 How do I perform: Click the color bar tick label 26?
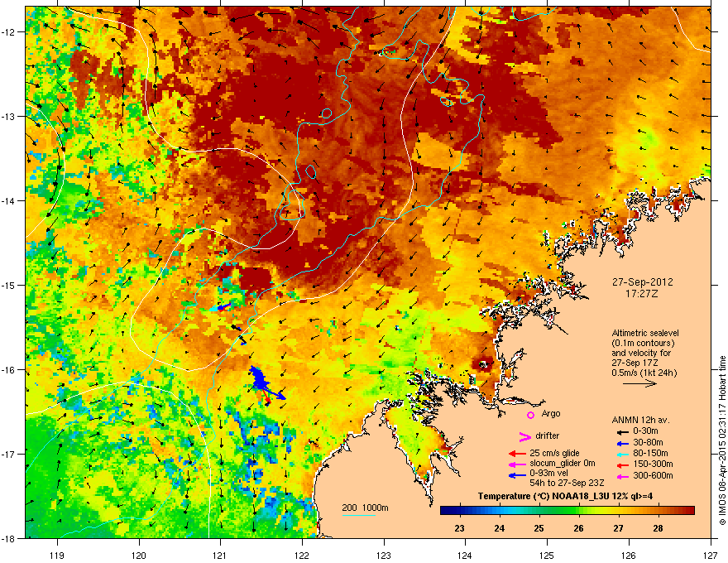point(578,528)
